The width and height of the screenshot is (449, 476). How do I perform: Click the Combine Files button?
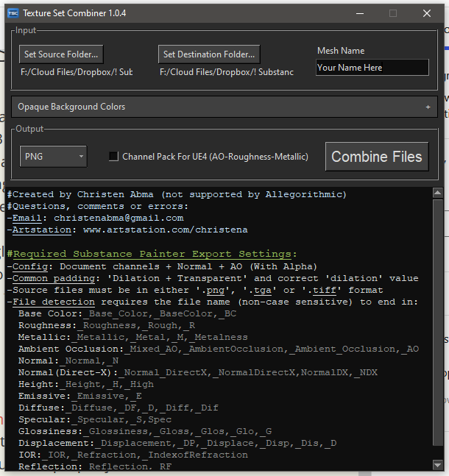tap(377, 157)
